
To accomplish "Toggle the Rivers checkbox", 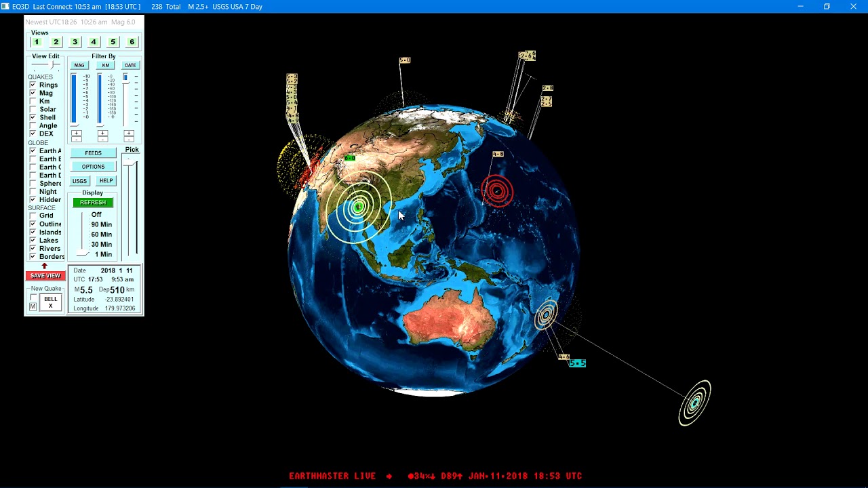I will [x=33, y=248].
